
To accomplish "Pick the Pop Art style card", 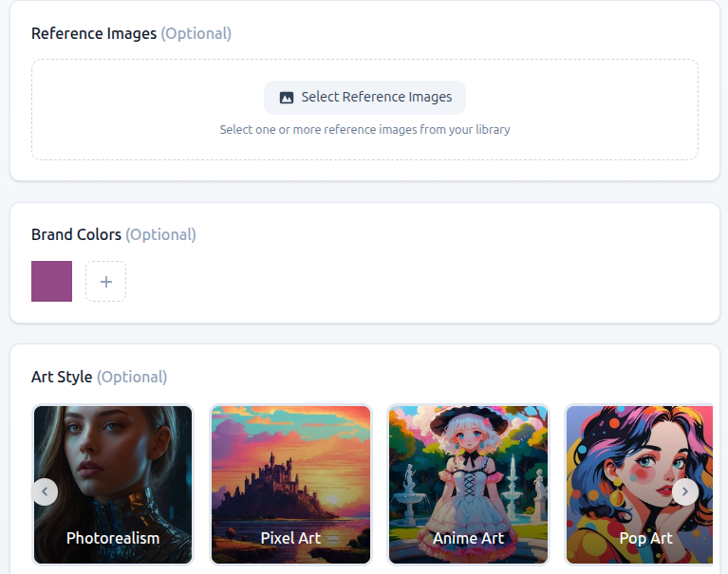I will (640, 485).
